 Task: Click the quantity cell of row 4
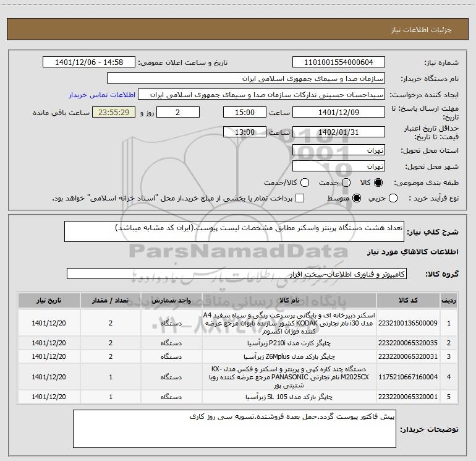111,377
